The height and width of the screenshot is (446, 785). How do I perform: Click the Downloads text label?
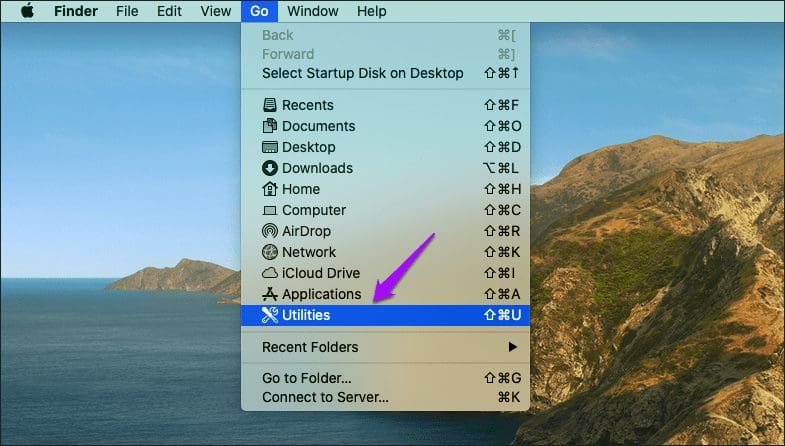(x=317, y=168)
